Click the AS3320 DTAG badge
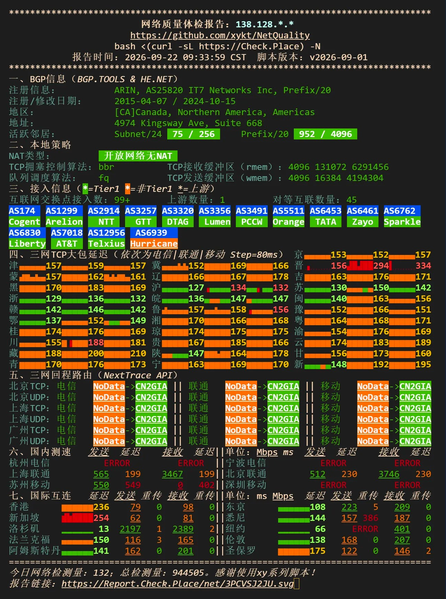 (178, 217)
